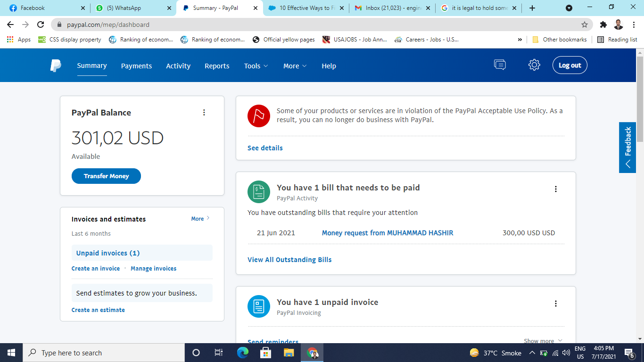
Task: Open notification center icon
Action: click(629, 353)
